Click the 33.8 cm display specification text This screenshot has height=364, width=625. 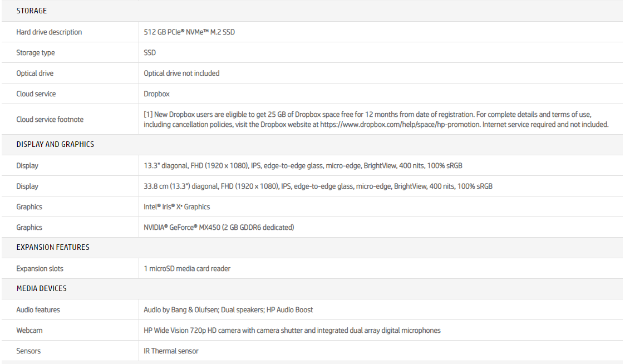tap(318, 186)
